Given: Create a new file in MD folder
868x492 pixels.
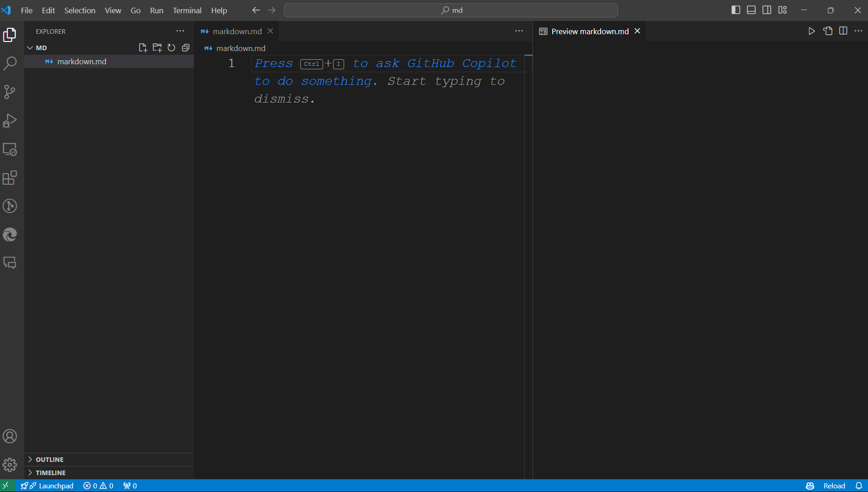Looking at the screenshot, I should (143, 48).
